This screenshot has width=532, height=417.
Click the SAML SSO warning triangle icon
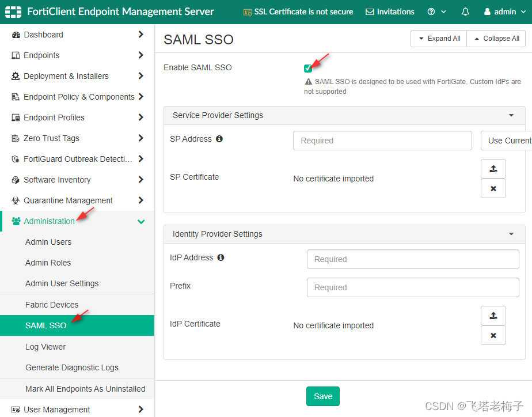[x=308, y=81]
